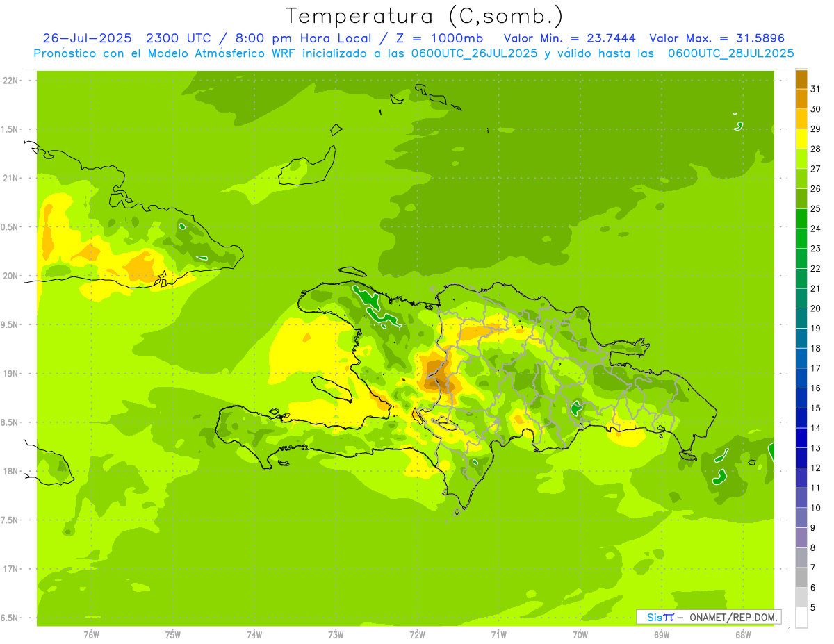Click the initialization time "0600UTC_26JUL2025"

point(473,53)
